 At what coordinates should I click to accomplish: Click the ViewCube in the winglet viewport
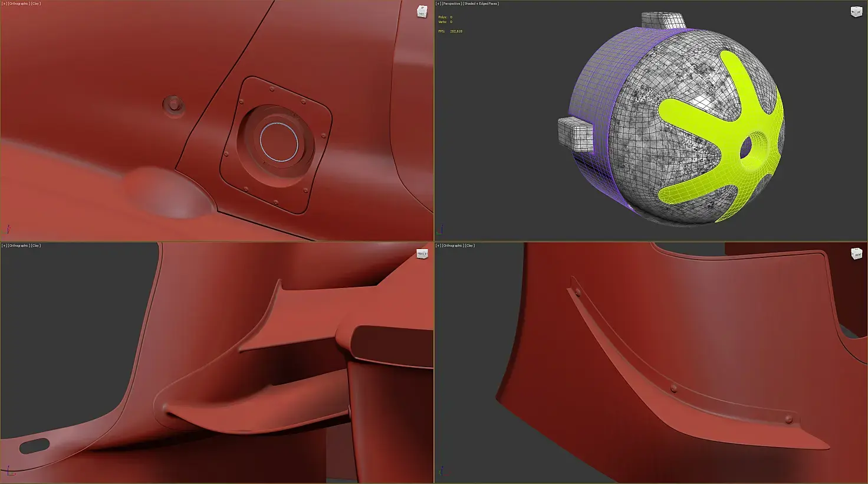(422, 254)
